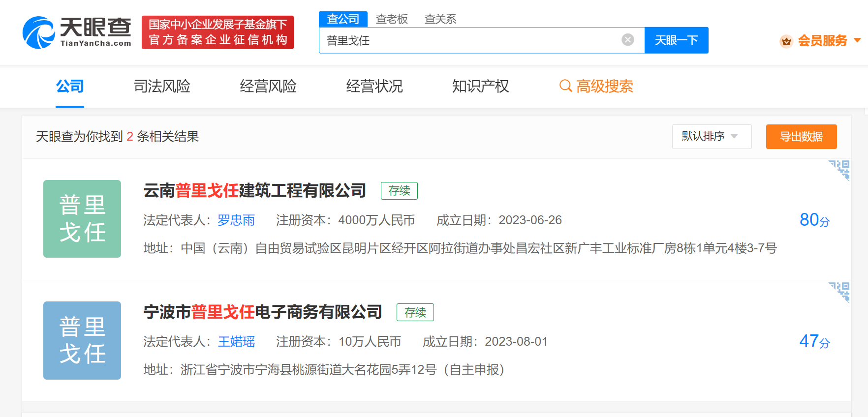
Task: Click the 天眼一下 search button
Action: [x=677, y=40]
